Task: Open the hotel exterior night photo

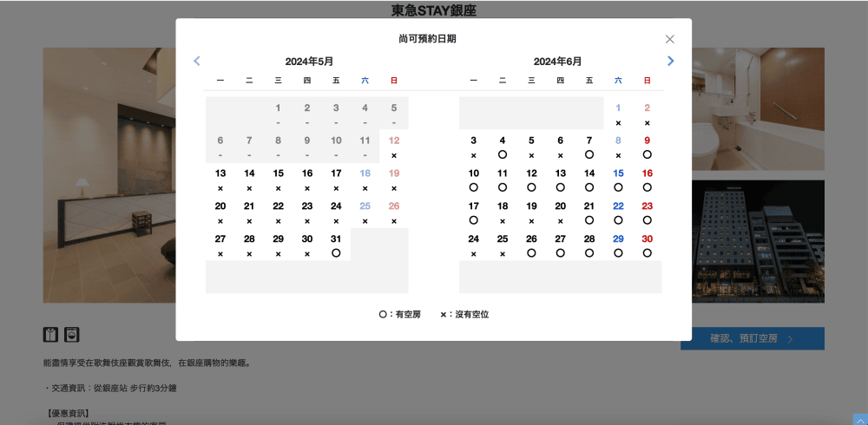Action: tap(758, 241)
